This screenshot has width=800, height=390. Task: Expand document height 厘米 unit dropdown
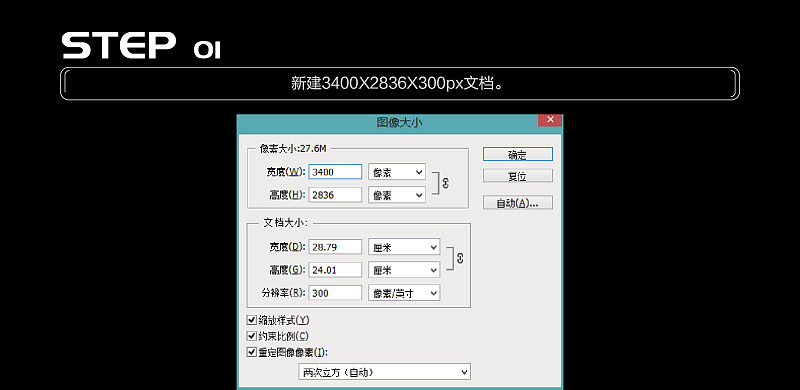click(x=404, y=270)
